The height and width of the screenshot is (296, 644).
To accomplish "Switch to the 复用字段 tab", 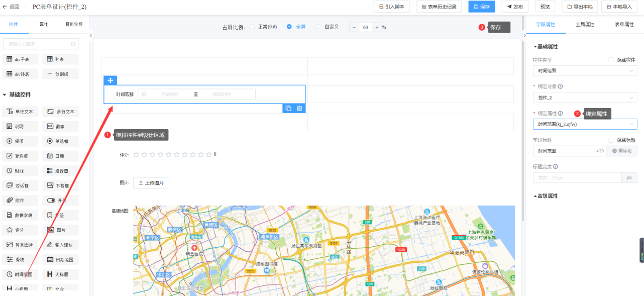I will 74,24.
